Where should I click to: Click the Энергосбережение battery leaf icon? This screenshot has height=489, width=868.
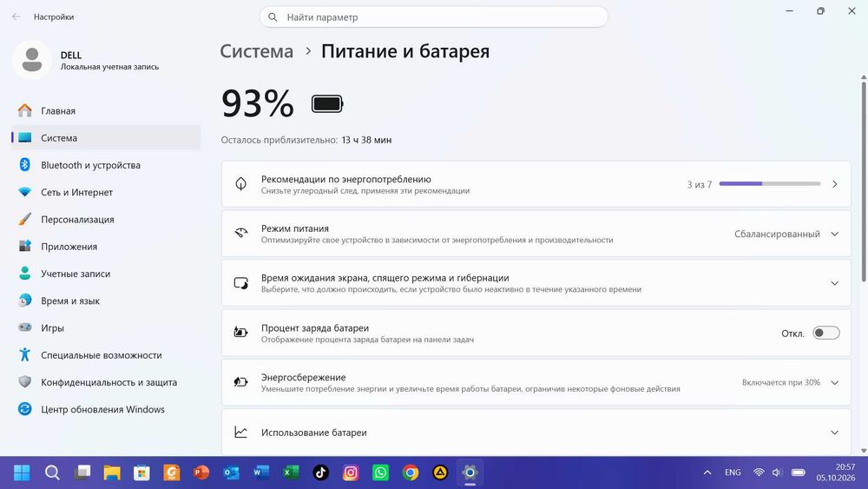tap(240, 381)
